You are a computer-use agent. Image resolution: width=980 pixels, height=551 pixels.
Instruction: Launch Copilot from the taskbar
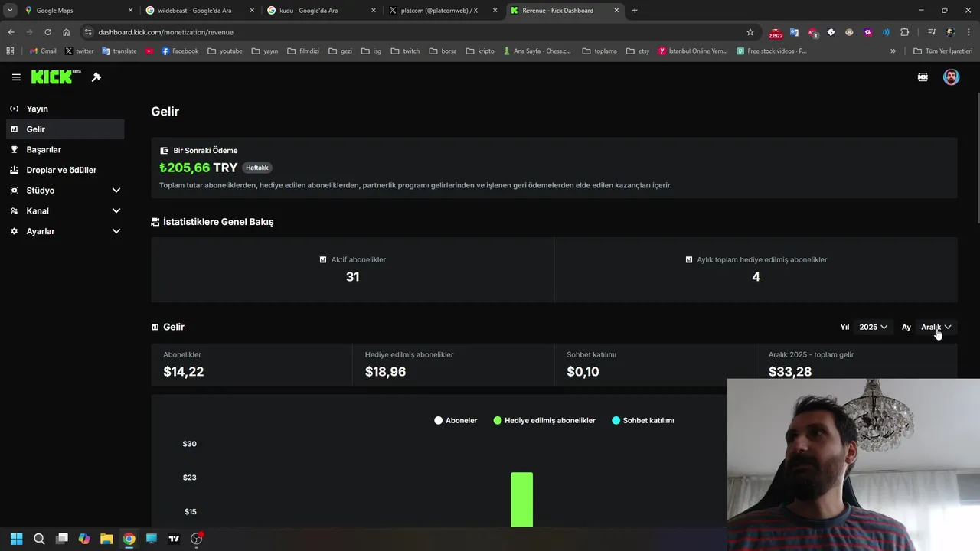coord(84,539)
